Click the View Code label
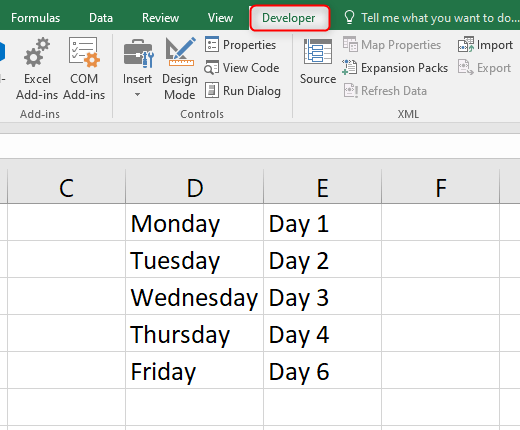Viewport: 520px width, 430px height. (251, 68)
